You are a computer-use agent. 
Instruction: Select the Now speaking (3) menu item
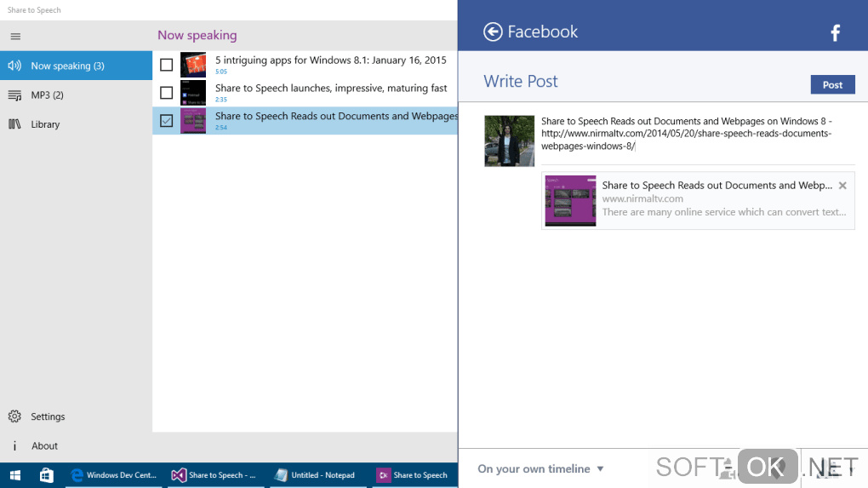[76, 66]
